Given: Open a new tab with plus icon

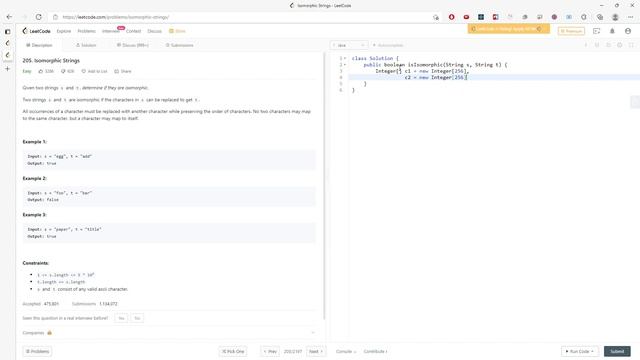Looking at the screenshot, I should (x=7, y=69).
